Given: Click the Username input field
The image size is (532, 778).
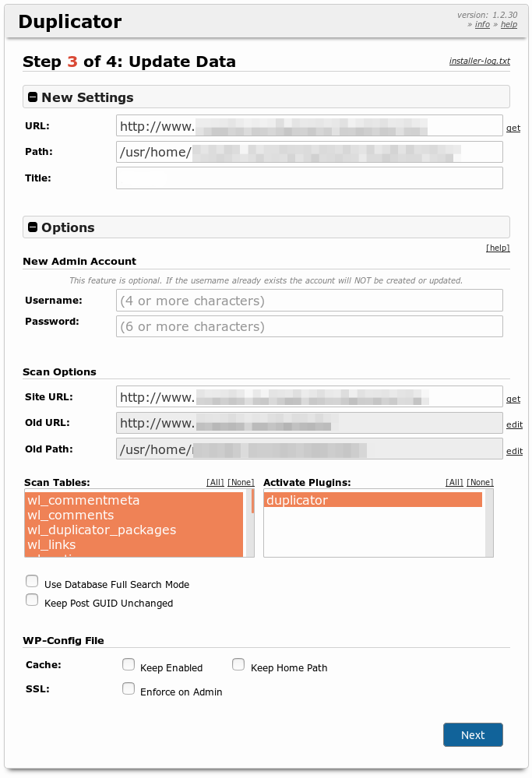Looking at the screenshot, I should (x=309, y=301).
